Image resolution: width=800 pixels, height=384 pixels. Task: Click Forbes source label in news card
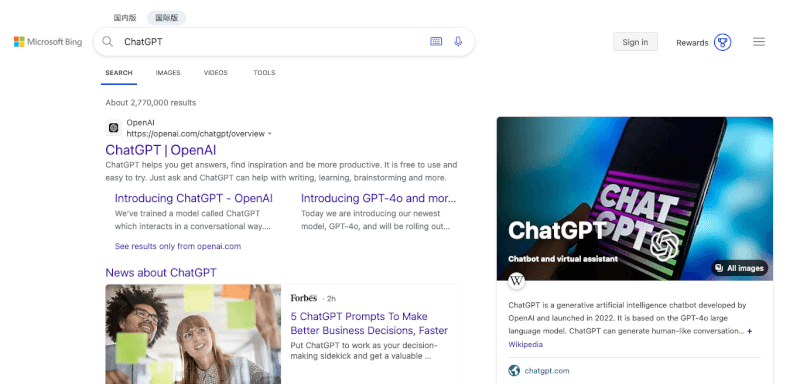[x=304, y=298]
